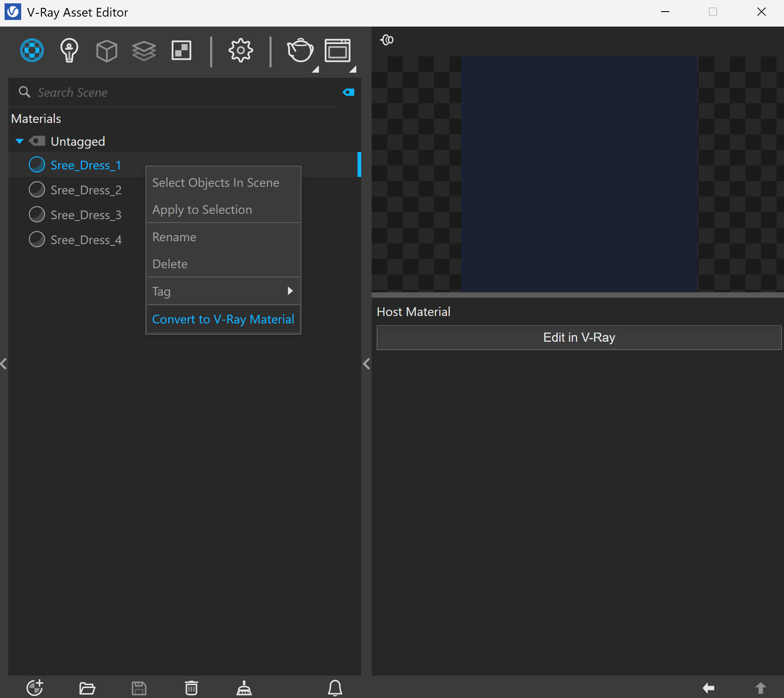This screenshot has width=784, height=698.
Task: Click the V-Ray logo in title bar
Action: (12, 12)
